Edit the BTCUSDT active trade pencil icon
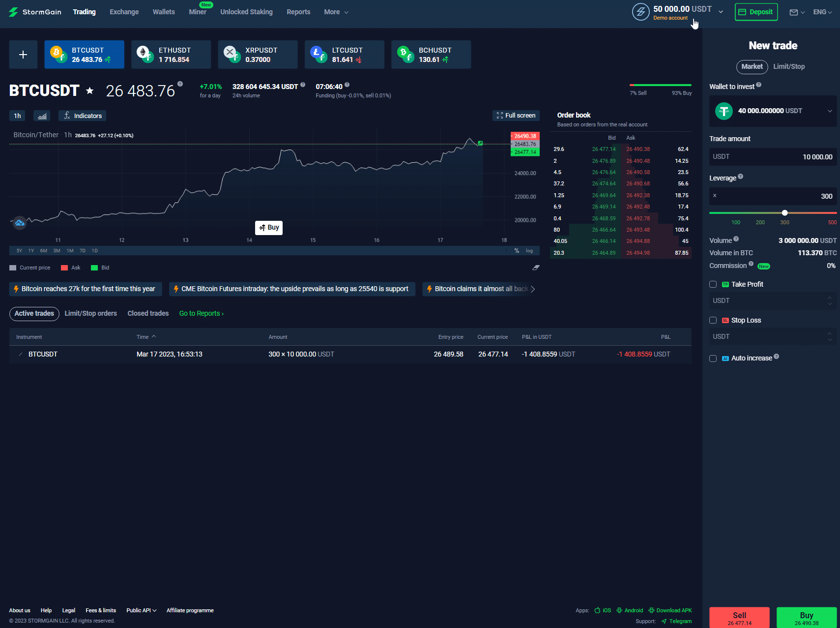The height and width of the screenshot is (628, 840). click(20, 354)
